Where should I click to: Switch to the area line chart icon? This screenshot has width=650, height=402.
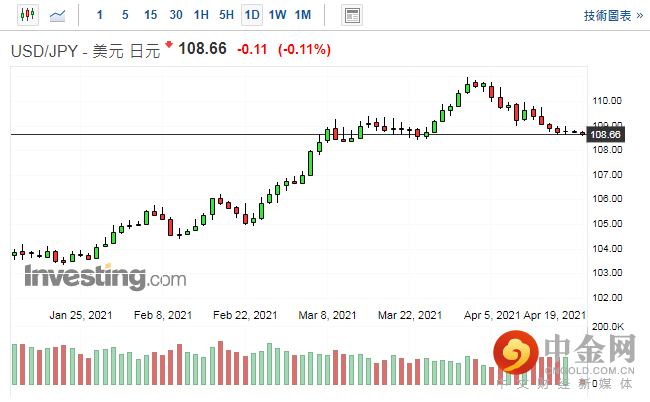[57, 16]
